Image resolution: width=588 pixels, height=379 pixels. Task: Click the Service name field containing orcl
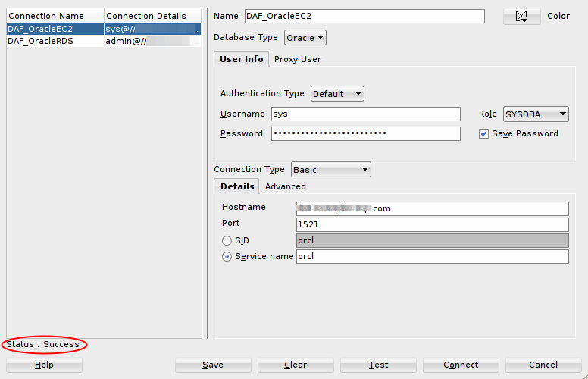(x=433, y=257)
